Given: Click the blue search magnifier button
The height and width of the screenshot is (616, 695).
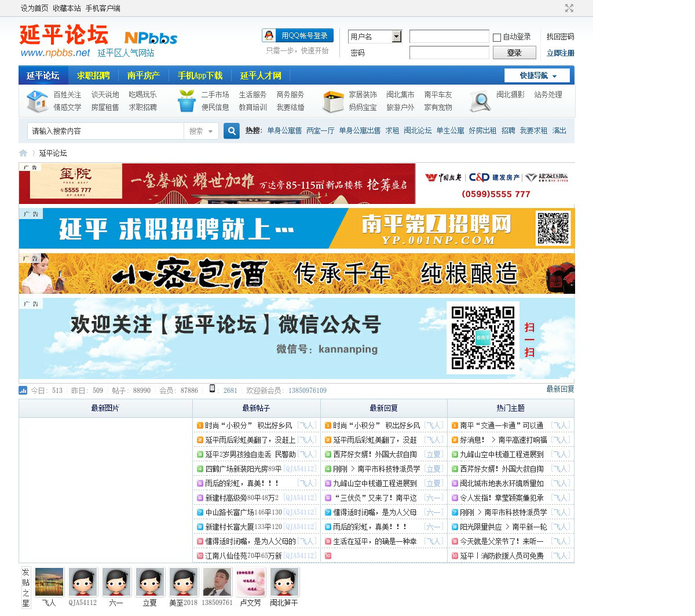Looking at the screenshot, I should tap(232, 131).
